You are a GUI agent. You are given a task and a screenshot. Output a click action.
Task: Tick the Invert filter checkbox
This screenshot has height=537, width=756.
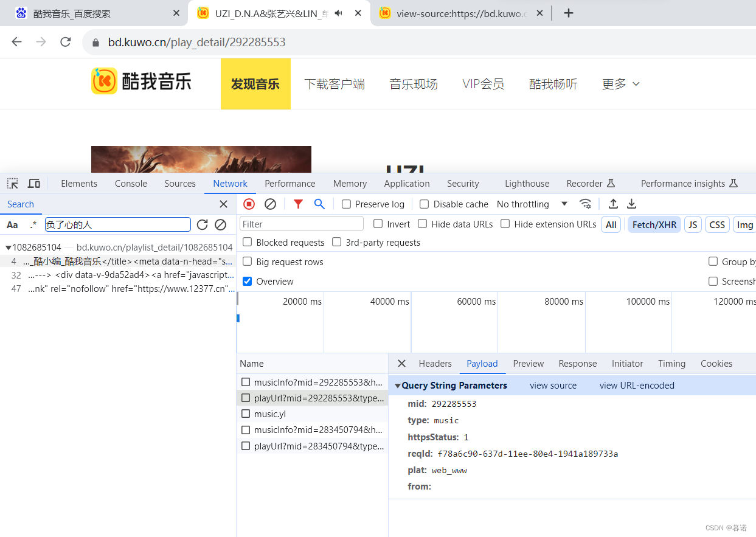pyautogui.click(x=378, y=224)
